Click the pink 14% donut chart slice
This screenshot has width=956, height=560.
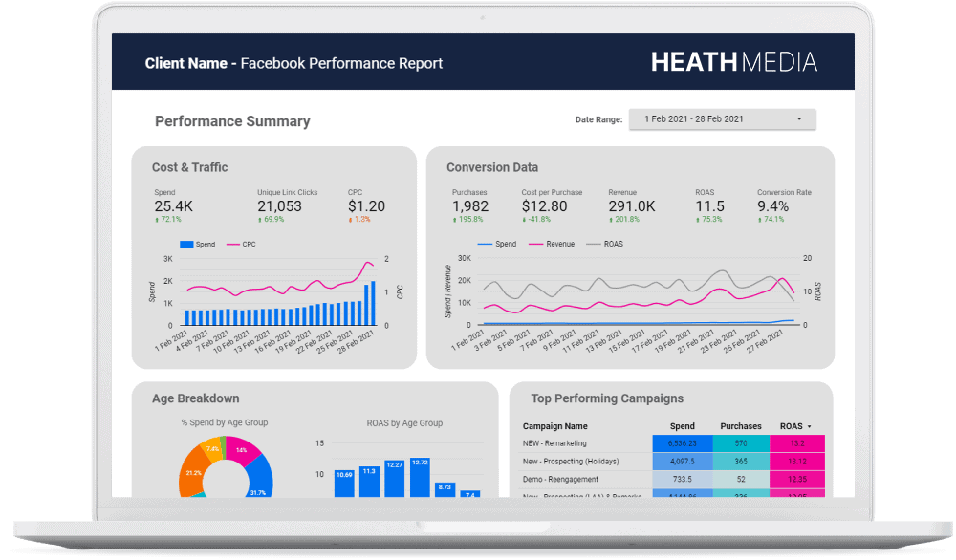[x=245, y=453]
